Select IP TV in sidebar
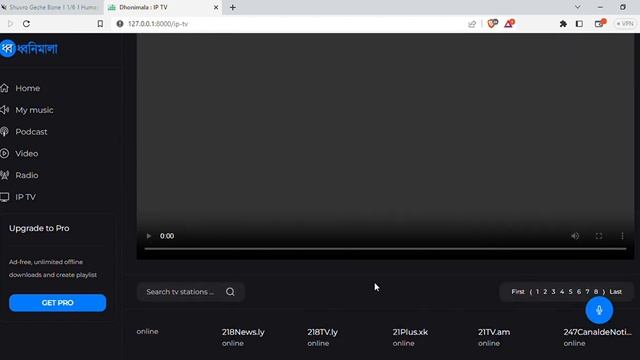This screenshot has height=360, width=640. tap(25, 197)
